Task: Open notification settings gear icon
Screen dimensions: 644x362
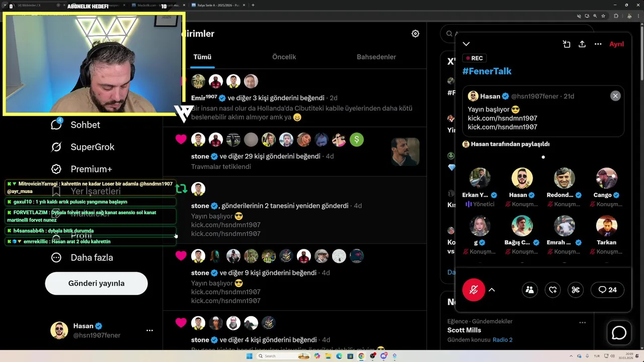Action: point(415,34)
